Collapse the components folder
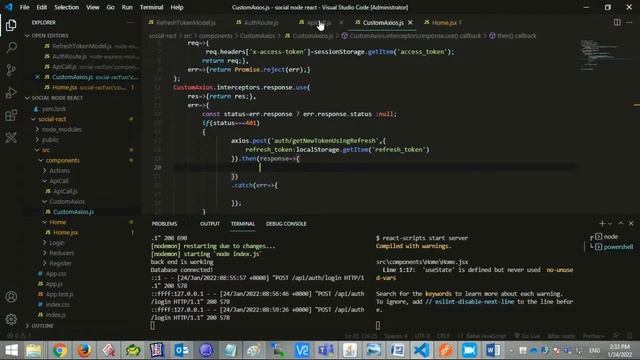 62,160
